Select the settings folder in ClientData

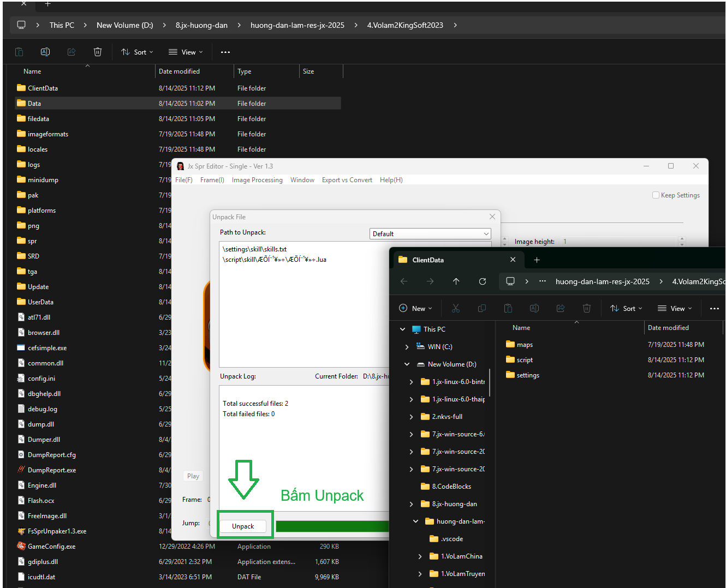pyautogui.click(x=527, y=375)
